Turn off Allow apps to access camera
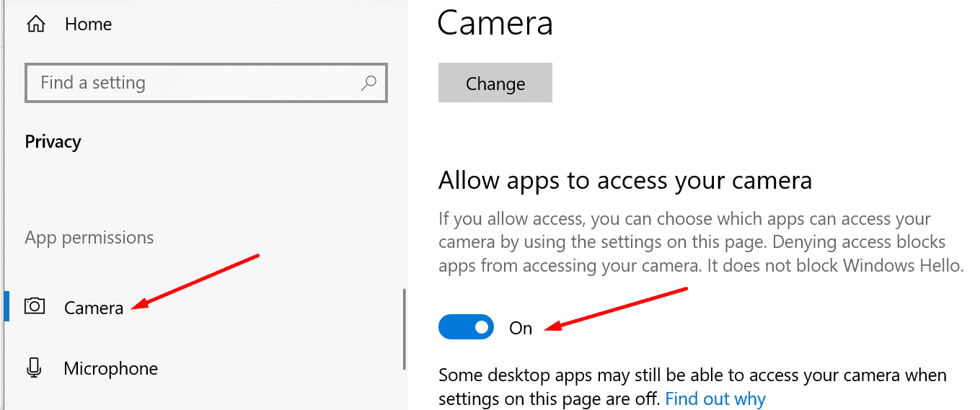The image size is (980, 410). point(466,327)
